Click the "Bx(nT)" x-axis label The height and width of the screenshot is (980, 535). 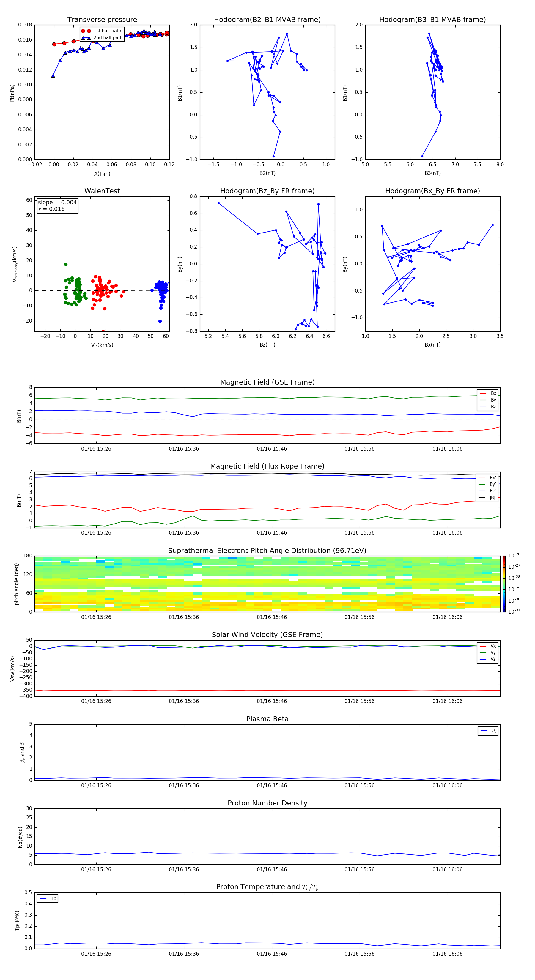(432, 345)
